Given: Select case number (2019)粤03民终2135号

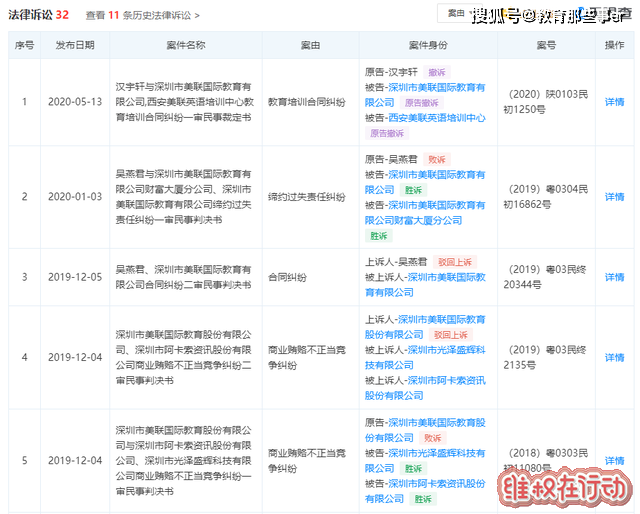Looking at the screenshot, I should (545, 358).
